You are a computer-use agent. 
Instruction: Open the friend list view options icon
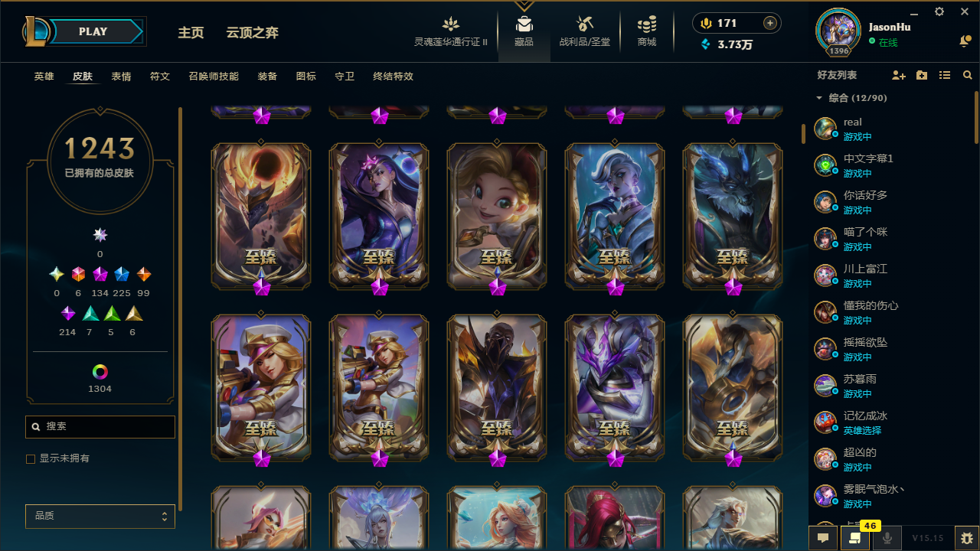[945, 75]
